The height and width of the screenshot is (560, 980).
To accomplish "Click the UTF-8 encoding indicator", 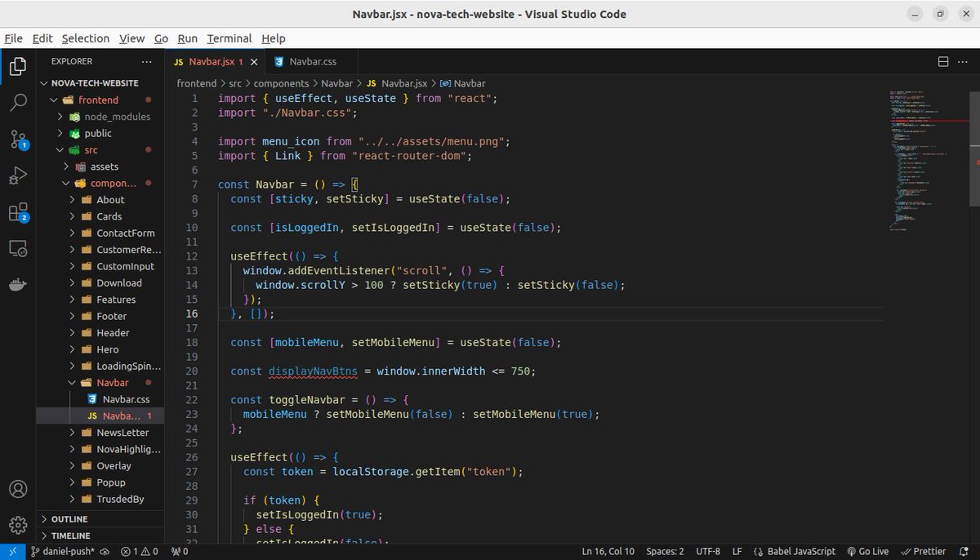I will click(708, 552).
